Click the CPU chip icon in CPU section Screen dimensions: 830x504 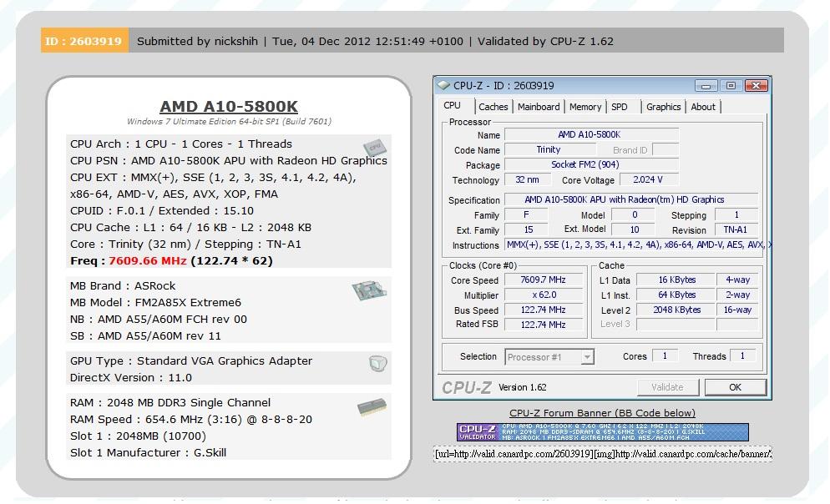pyautogui.click(x=375, y=147)
